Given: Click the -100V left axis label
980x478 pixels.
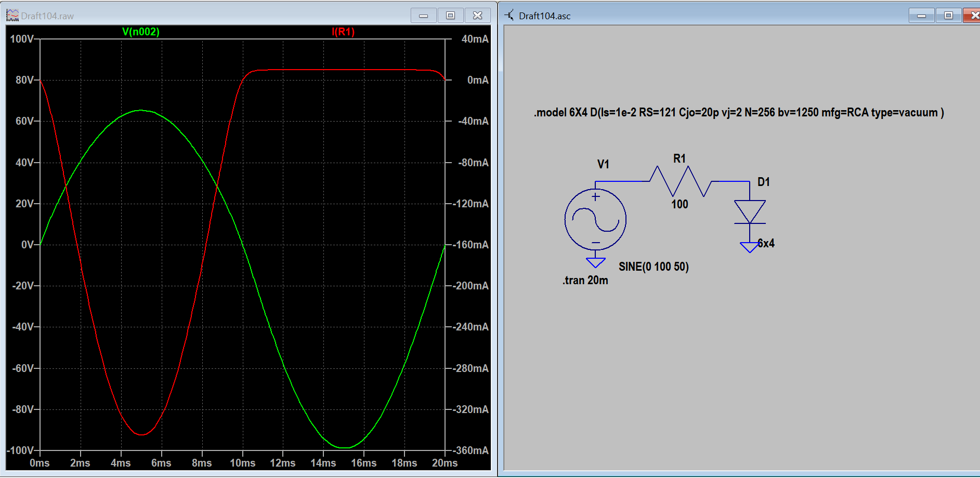Looking at the screenshot, I should 21,450.
